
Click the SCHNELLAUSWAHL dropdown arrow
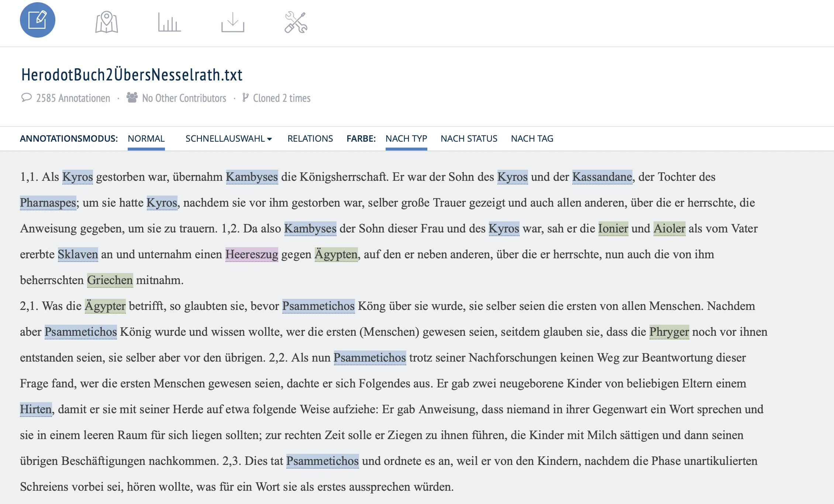(x=270, y=139)
